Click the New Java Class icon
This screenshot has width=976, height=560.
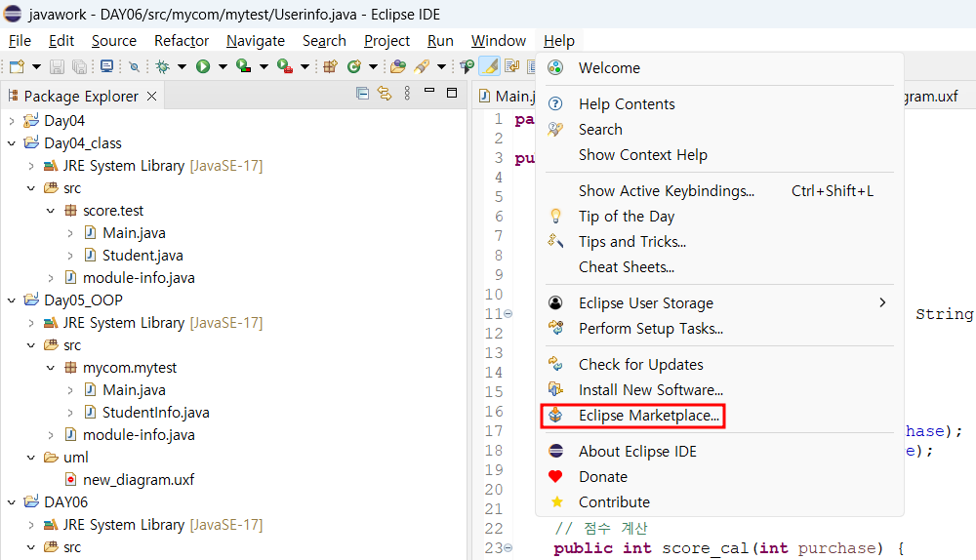point(354,66)
